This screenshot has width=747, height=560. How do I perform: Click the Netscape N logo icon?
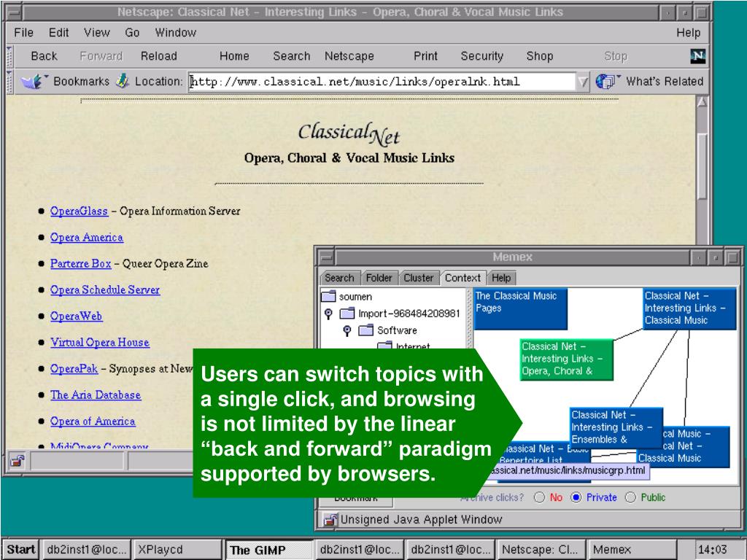point(697,56)
